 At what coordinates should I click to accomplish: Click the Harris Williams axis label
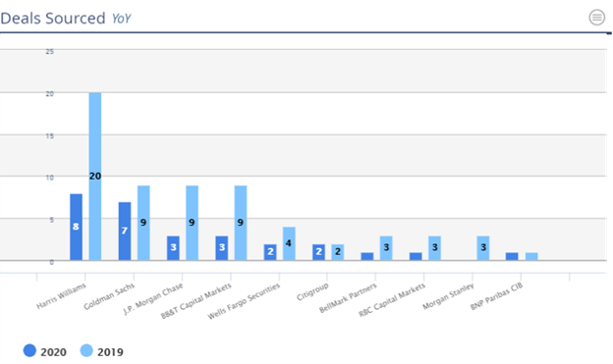tap(61, 296)
